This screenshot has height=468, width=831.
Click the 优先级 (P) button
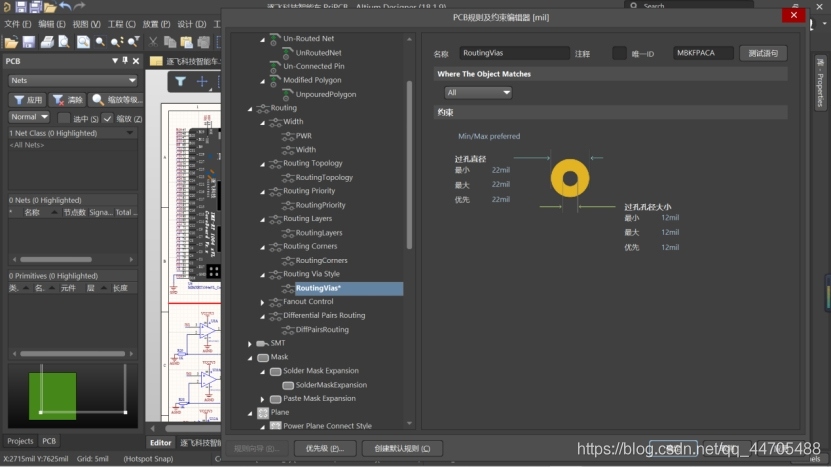(325, 448)
